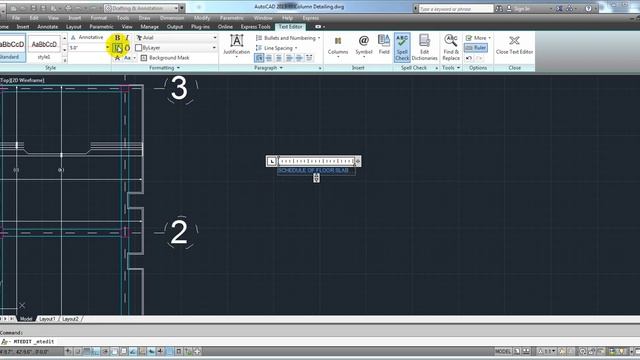Viewport: 640px width, 360px height.
Task: Open the More options dropdown
Action: (478, 38)
